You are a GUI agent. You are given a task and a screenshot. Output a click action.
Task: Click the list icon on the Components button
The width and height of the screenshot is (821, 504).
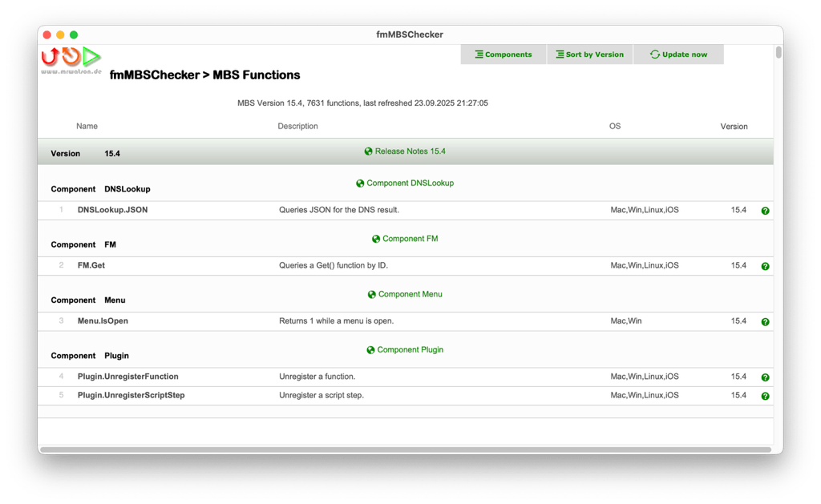point(477,54)
